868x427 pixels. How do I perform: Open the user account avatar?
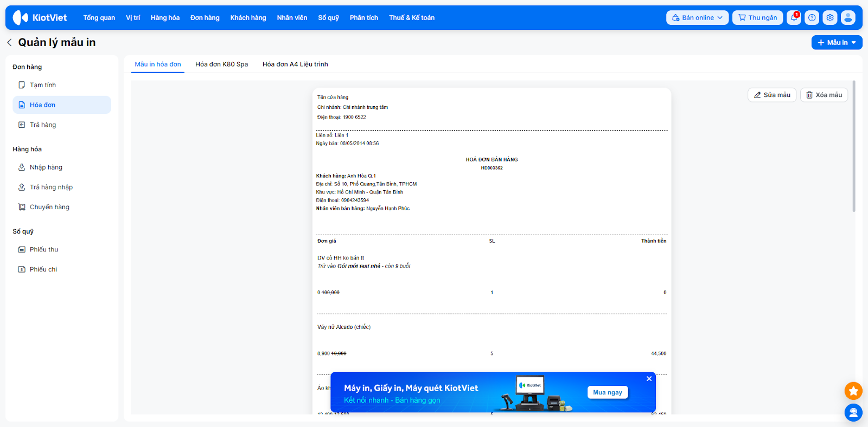click(x=848, y=18)
